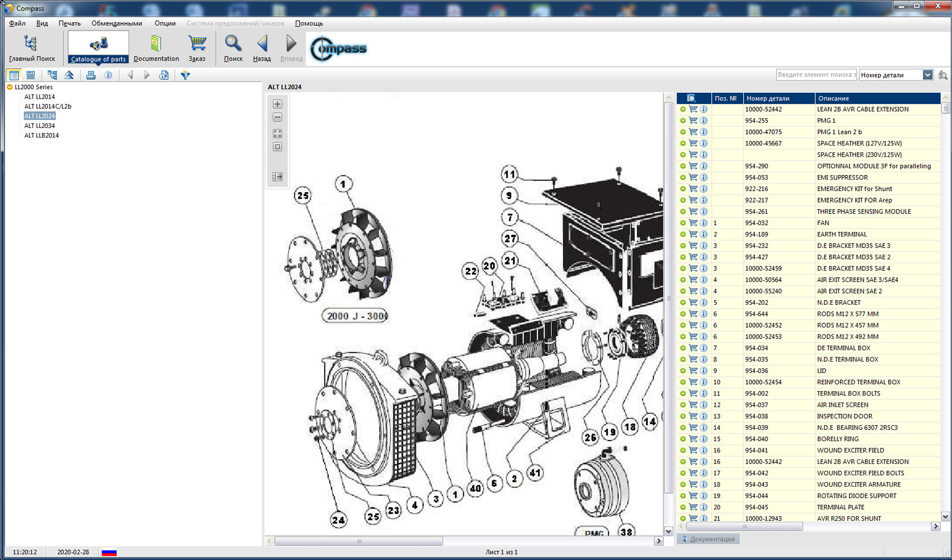Viewport: 952px width, 560px height.
Task: Show tree structure view icon
Action: tap(52, 75)
